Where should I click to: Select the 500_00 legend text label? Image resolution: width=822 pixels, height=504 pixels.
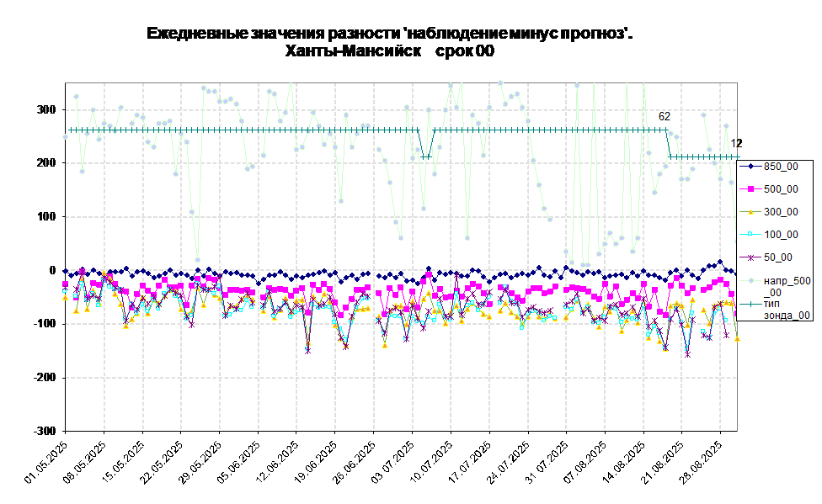781,189
